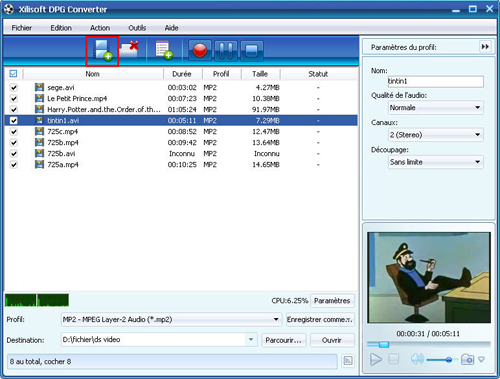Open the Fichier menu
Viewport: 500px width, 379px height.
[22, 28]
